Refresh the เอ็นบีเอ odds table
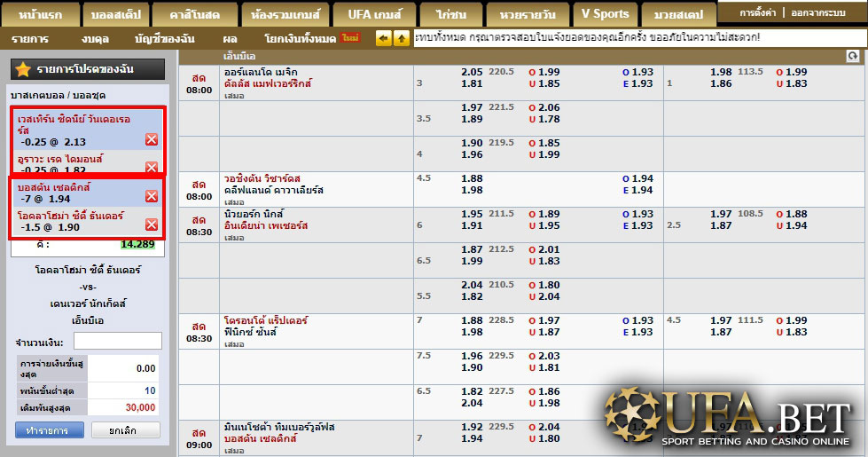The width and height of the screenshot is (868, 457). click(853, 56)
